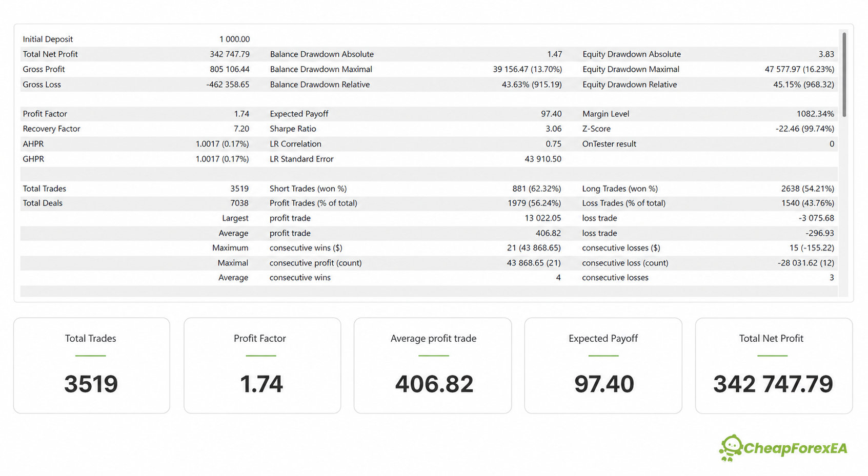Click the Sharpe Ratio label

[x=293, y=129]
